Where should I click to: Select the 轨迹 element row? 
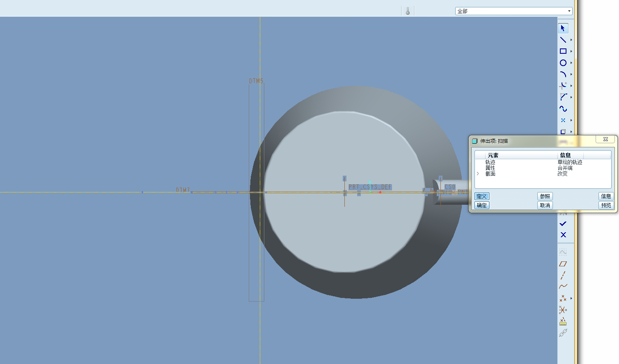click(490, 163)
